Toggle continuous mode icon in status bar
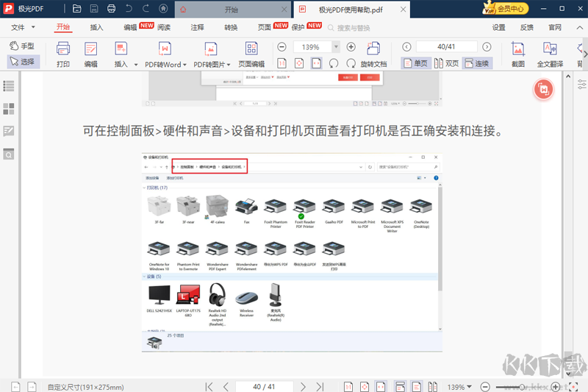The image size is (588, 392). click(x=400, y=387)
